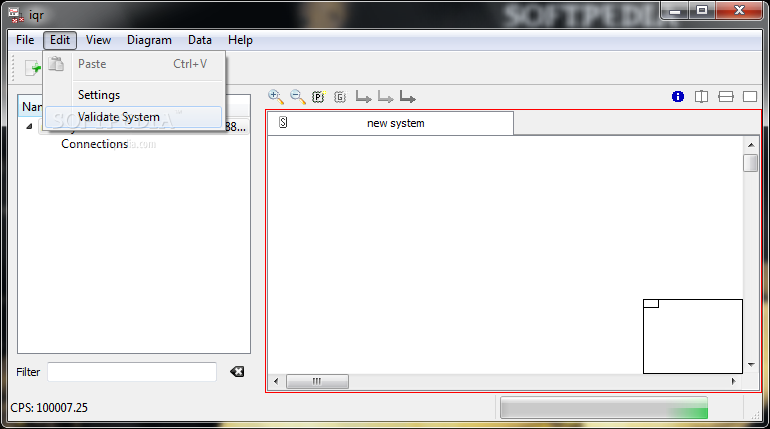Click the iqr application title icon
Viewport: 770px width, 429px height.
16,15
